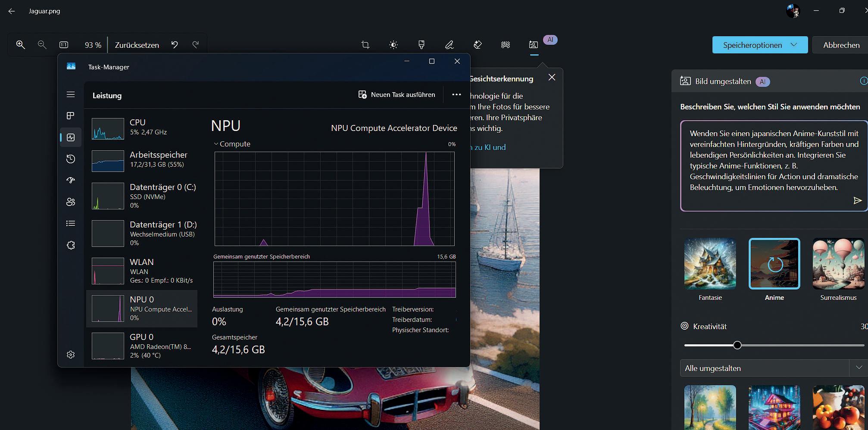
Task: Select the CPU performance entry
Action: click(x=142, y=128)
